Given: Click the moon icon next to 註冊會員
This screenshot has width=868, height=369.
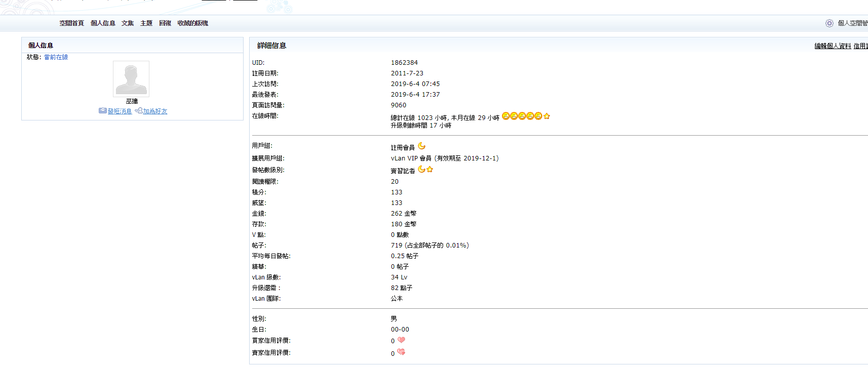Looking at the screenshot, I should coord(421,146).
